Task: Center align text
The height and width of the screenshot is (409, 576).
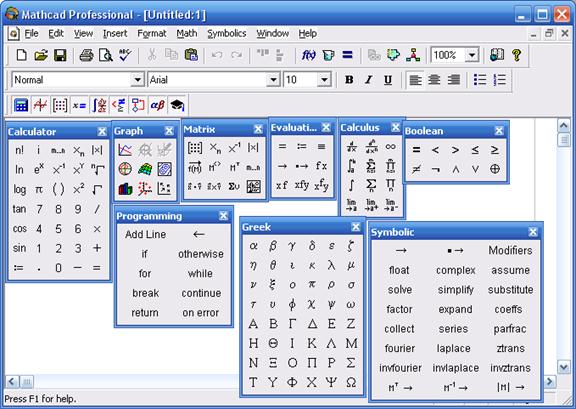Action: coord(435,80)
